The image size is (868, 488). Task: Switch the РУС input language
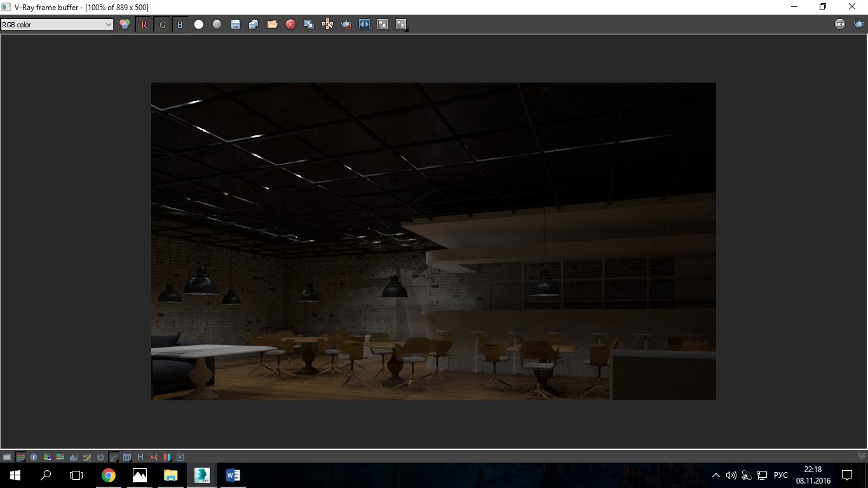click(781, 475)
